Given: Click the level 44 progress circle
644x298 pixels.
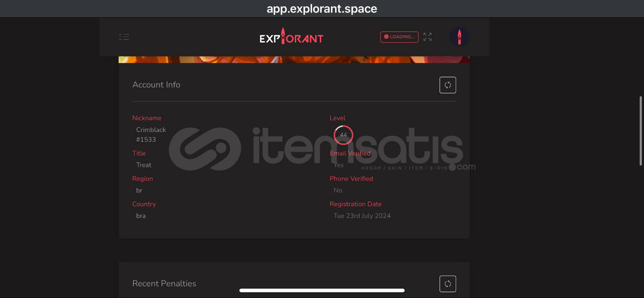Looking at the screenshot, I should 343,135.
